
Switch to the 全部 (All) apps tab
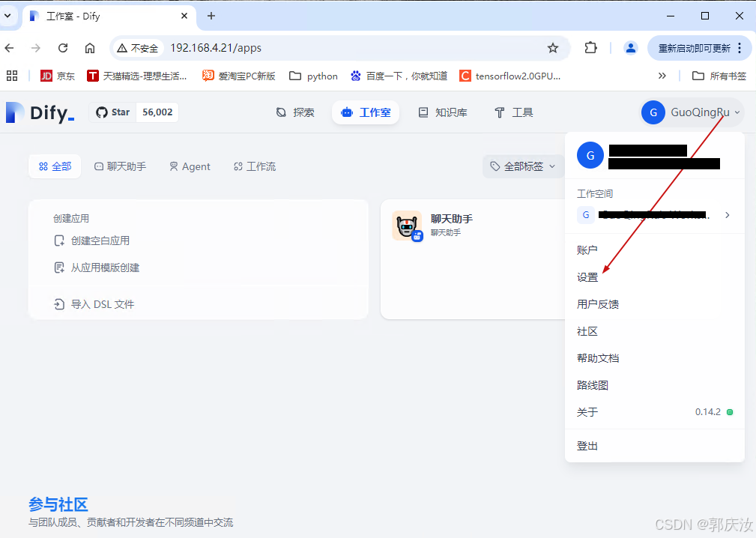[54, 166]
